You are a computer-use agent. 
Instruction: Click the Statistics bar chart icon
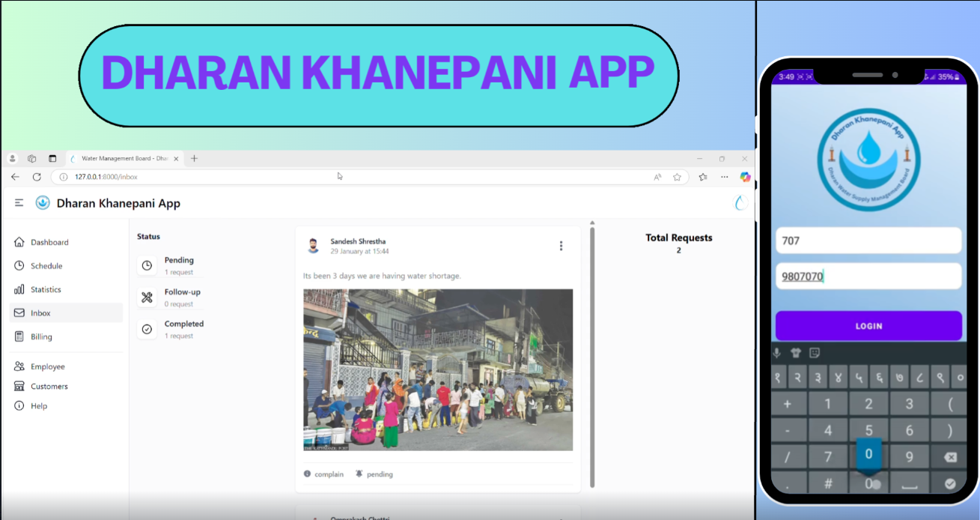tap(19, 289)
